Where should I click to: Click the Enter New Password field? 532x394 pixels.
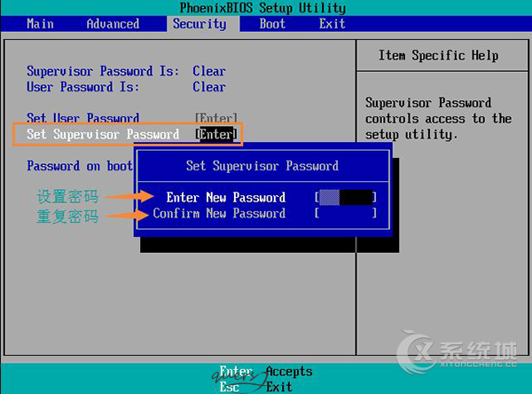(x=346, y=197)
